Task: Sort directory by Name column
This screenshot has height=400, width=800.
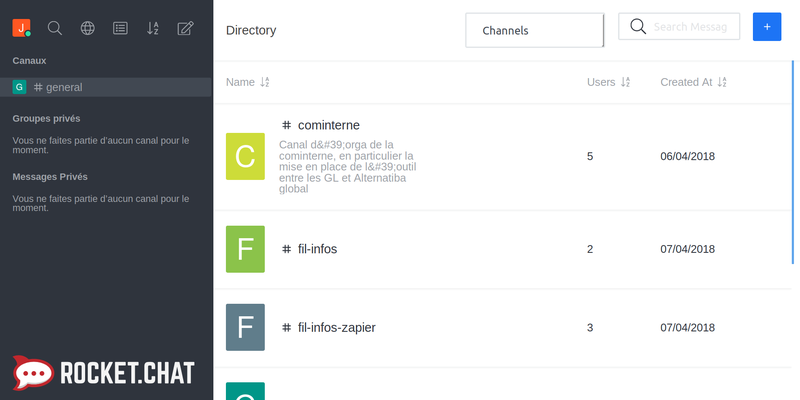Action: [247, 82]
